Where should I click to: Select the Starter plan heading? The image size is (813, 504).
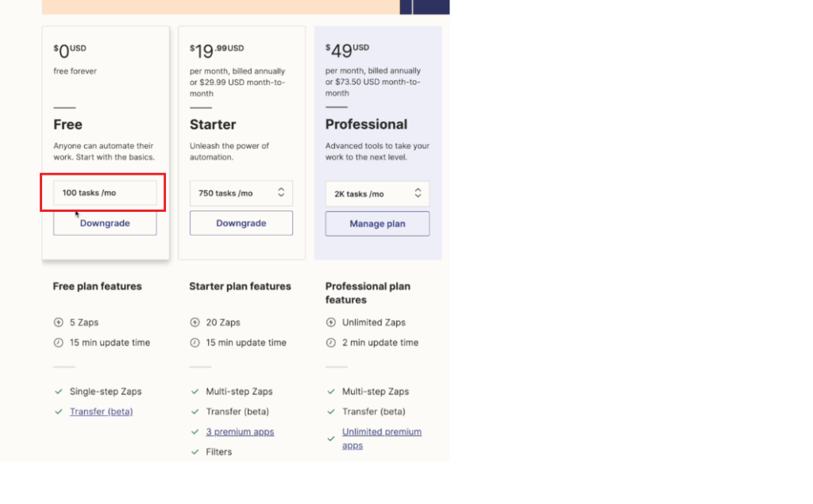(x=213, y=125)
